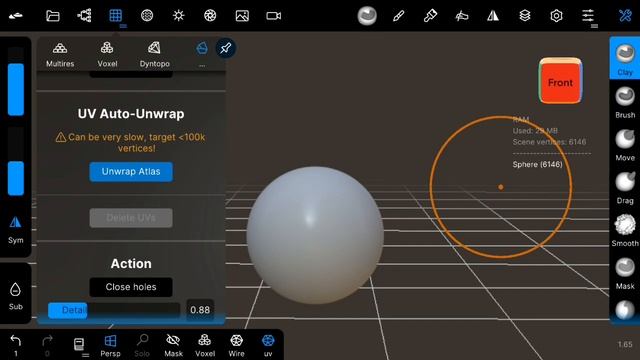Open the Scene hierarchy menu
Viewport: 640px width, 360px height.
click(x=84, y=16)
